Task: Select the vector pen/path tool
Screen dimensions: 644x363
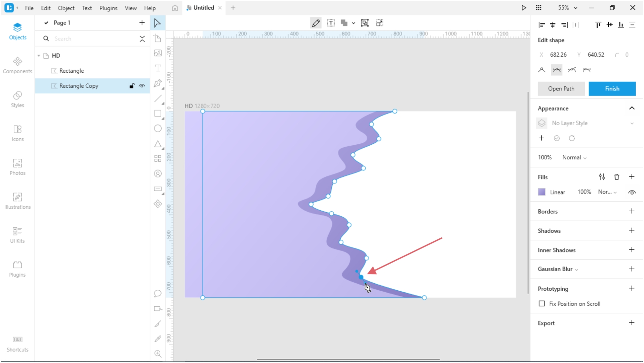Action: pos(158,83)
